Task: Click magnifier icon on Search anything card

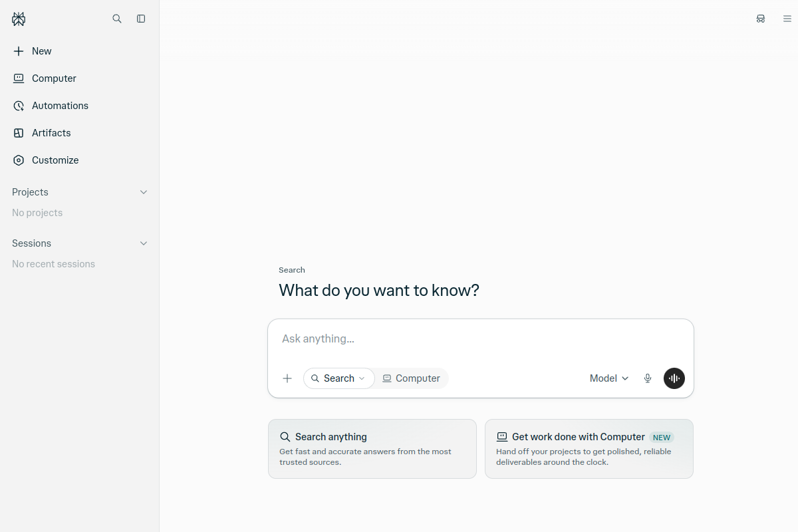Action: (x=285, y=437)
